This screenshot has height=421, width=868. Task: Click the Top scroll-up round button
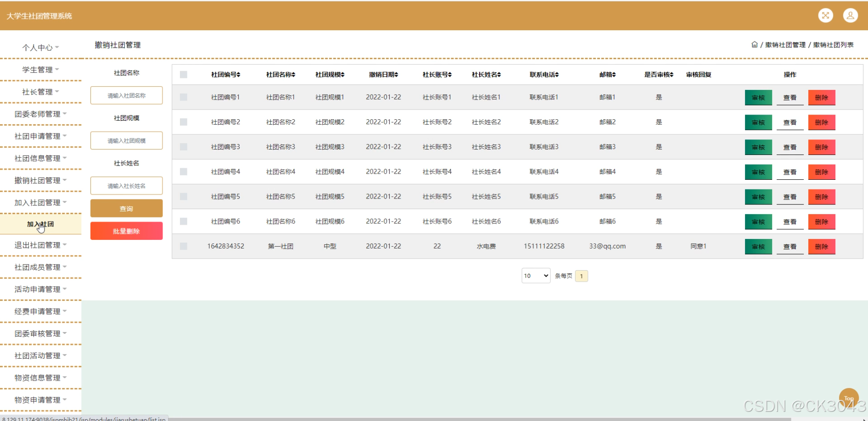[x=849, y=398]
